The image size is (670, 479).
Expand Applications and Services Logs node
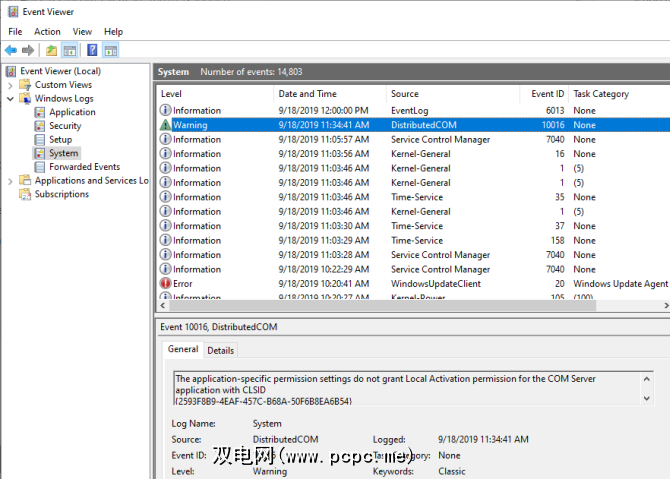point(11,181)
